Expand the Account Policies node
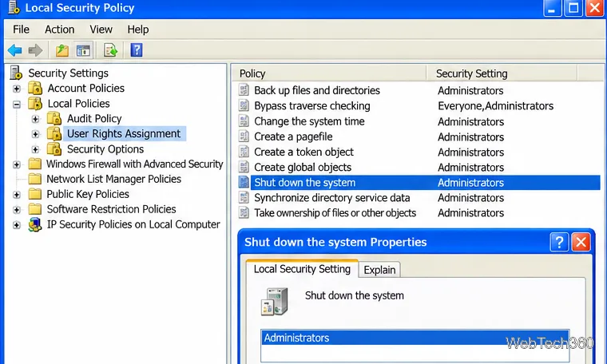 [17, 89]
